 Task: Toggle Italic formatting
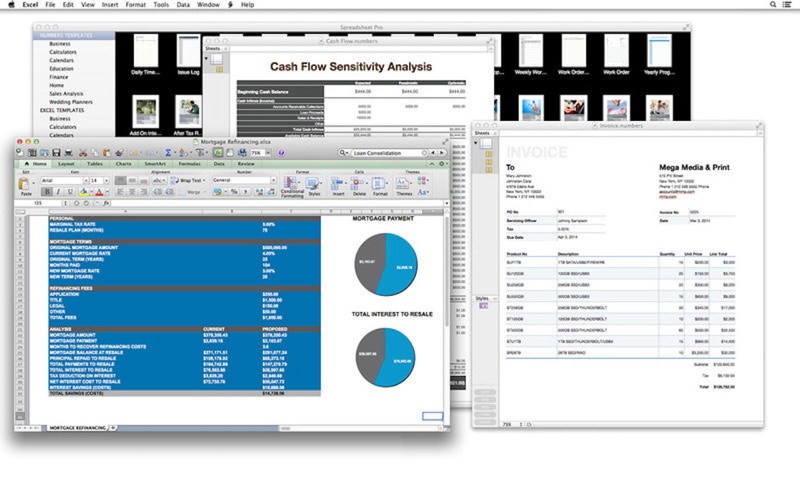[x=58, y=192]
